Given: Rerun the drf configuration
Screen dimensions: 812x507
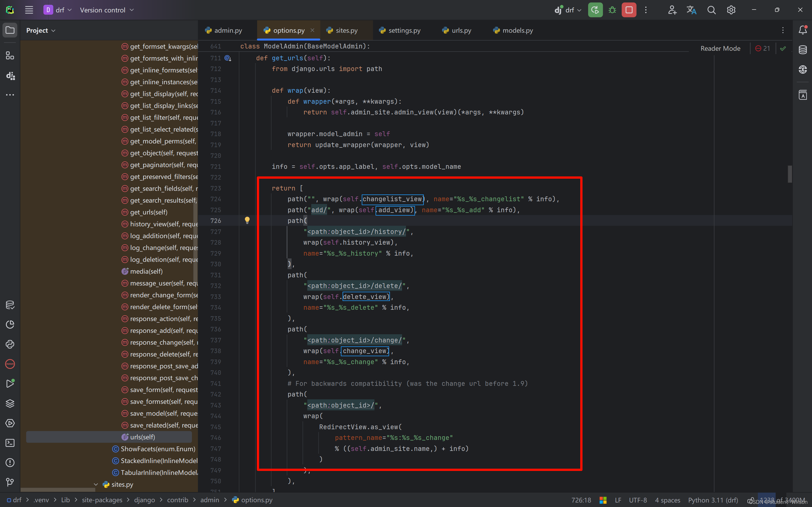Looking at the screenshot, I should click(x=595, y=10).
